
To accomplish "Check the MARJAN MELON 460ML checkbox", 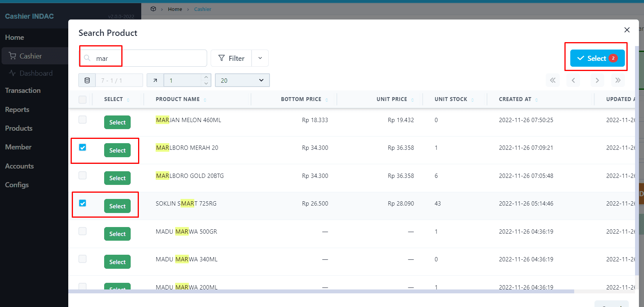I will pyautogui.click(x=82, y=119).
